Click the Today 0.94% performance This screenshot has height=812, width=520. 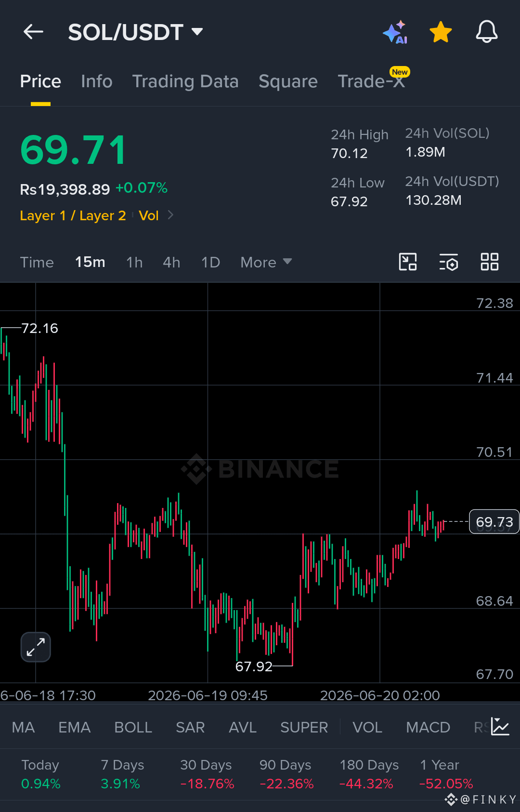pyautogui.click(x=41, y=774)
